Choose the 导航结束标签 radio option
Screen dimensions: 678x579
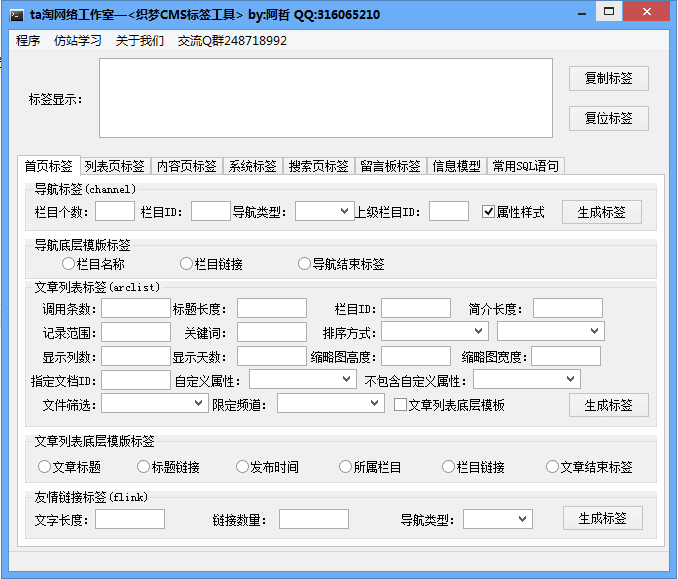tap(305, 264)
